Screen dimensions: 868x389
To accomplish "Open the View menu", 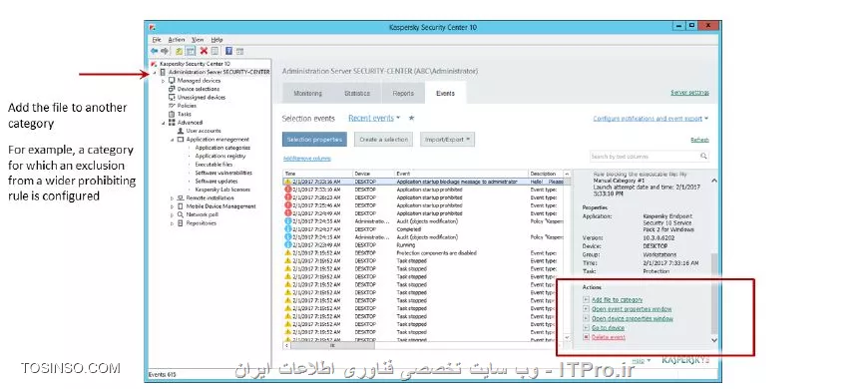I will 198,40.
